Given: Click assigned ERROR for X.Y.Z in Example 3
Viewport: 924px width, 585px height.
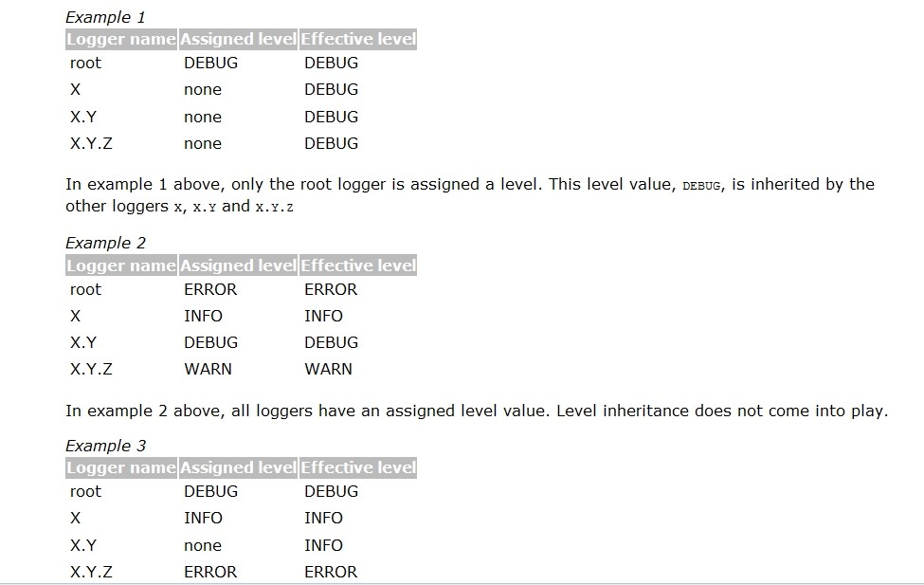Looking at the screenshot, I should coord(210,572).
